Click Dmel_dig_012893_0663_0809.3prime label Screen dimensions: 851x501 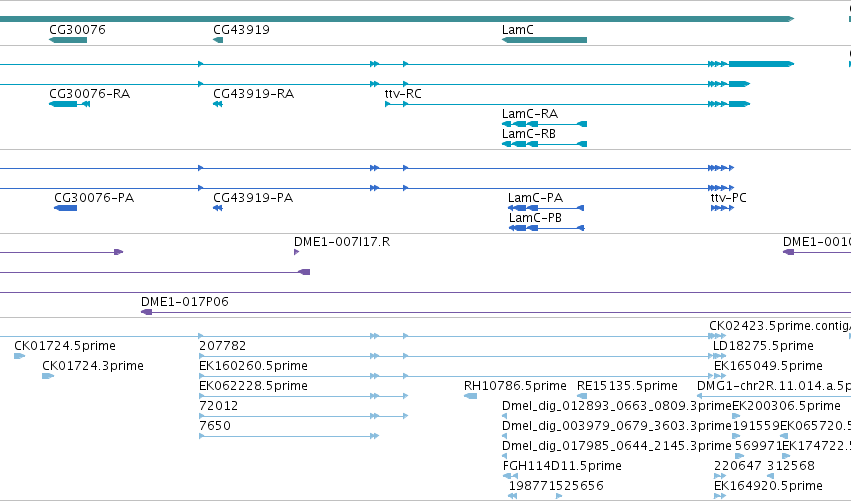617,406
